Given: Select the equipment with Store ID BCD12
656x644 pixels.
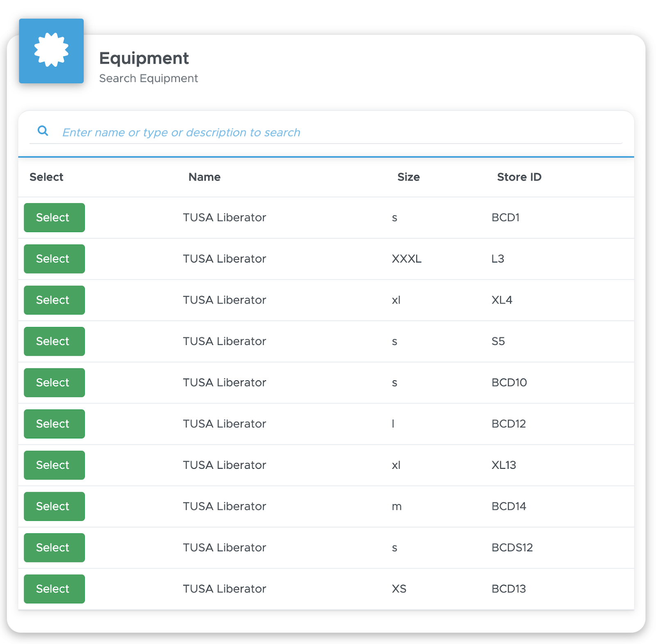Looking at the screenshot, I should (54, 424).
